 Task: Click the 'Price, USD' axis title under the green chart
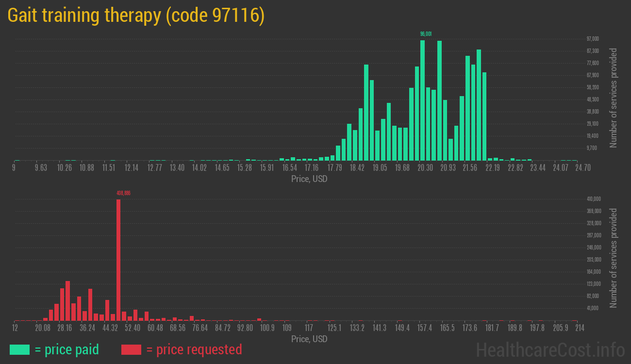pyautogui.click(x=309, y=179)
